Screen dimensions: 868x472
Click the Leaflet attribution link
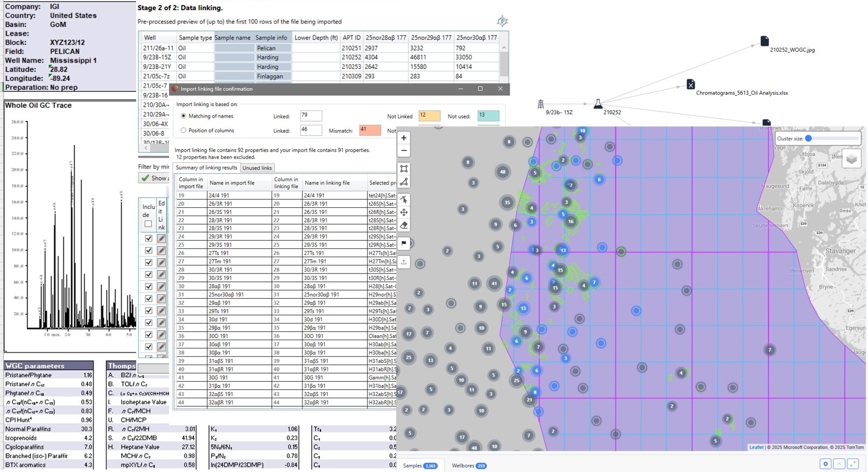point(756,447)
